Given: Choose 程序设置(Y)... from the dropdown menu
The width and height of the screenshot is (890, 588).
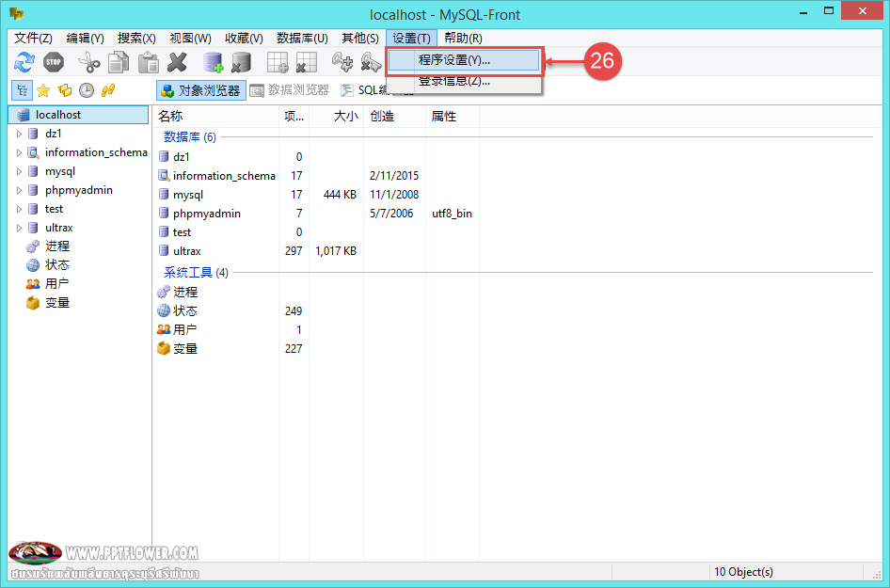Looking at the screenshot, I should (x=465, y=61).
